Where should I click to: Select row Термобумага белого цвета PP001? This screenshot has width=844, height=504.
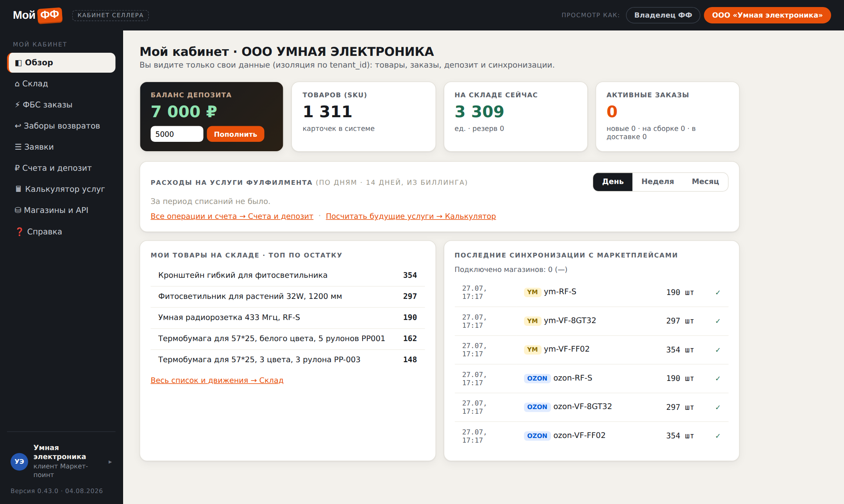288,339
